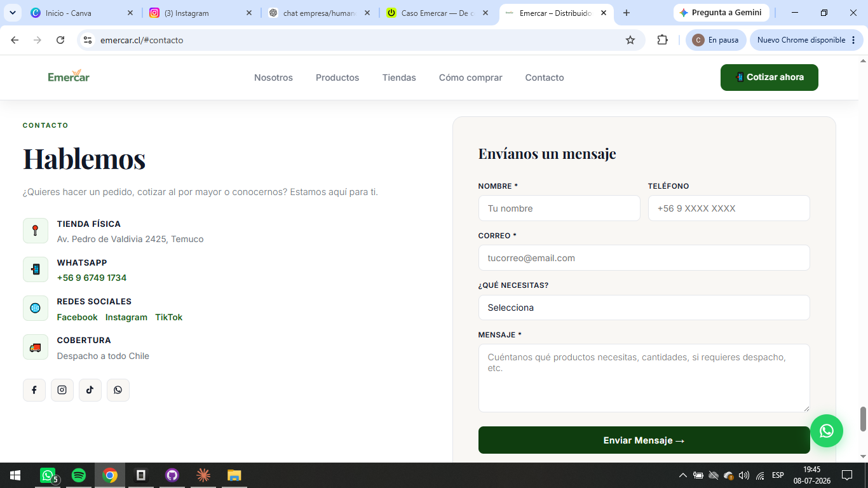The image size is (868, 488).
Task: Open the notifications center icon
Action: point(846,475)
